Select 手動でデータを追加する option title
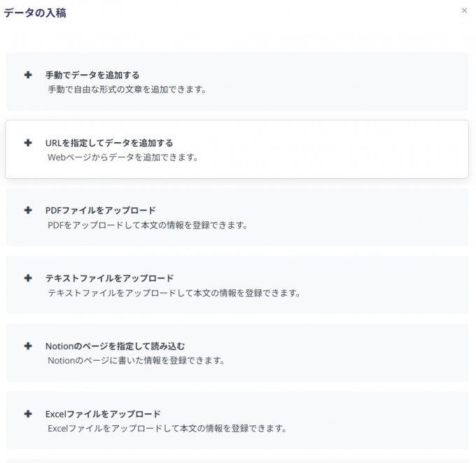Viewport: 476px width, 463px height. point(92,75)
